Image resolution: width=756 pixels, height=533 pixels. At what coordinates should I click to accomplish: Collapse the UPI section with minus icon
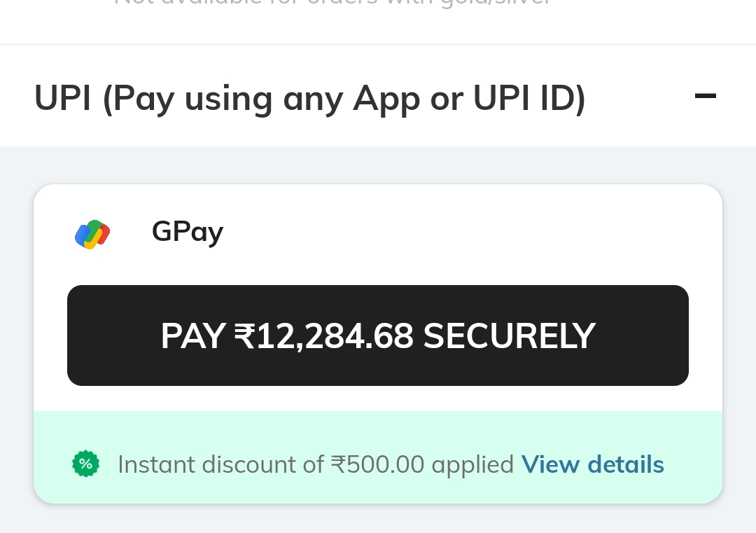[x=705, y=96]
